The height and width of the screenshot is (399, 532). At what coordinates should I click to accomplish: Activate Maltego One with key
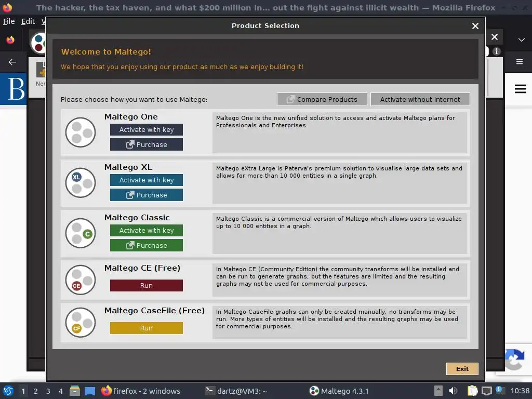point(146,129)
